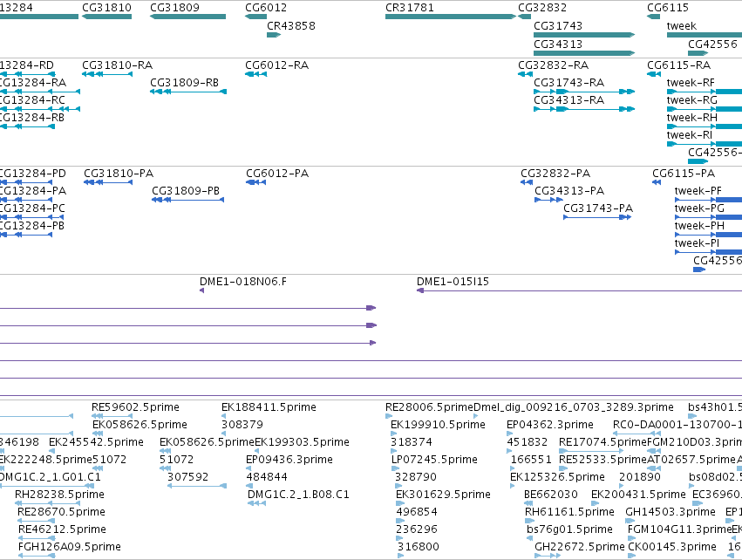Click BAC label DME1-015I15
The height and width of the screenshot is (560, 742).
tap(453, 282)
